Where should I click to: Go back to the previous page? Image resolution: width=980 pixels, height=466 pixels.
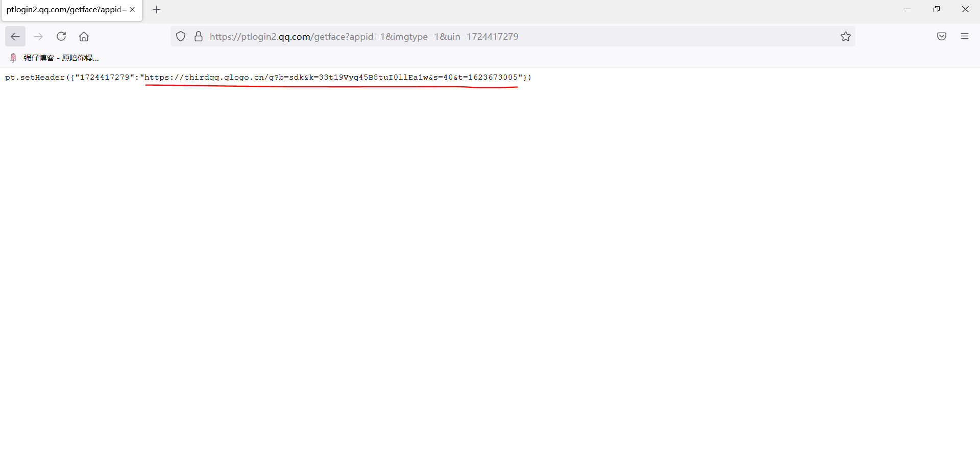coord(15,37)
